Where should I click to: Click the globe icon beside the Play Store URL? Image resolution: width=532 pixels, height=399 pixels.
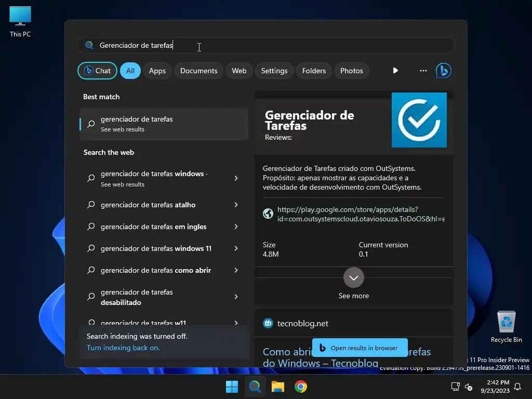coord(268,214)
